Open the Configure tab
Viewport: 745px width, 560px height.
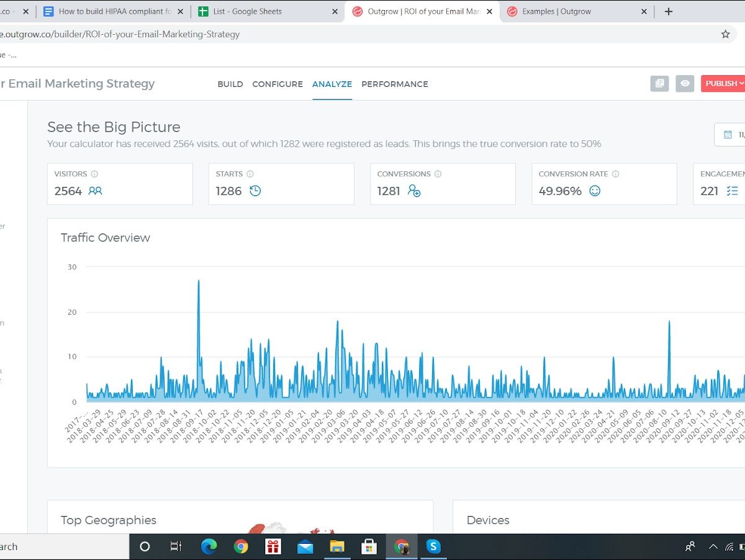(278, 84)
